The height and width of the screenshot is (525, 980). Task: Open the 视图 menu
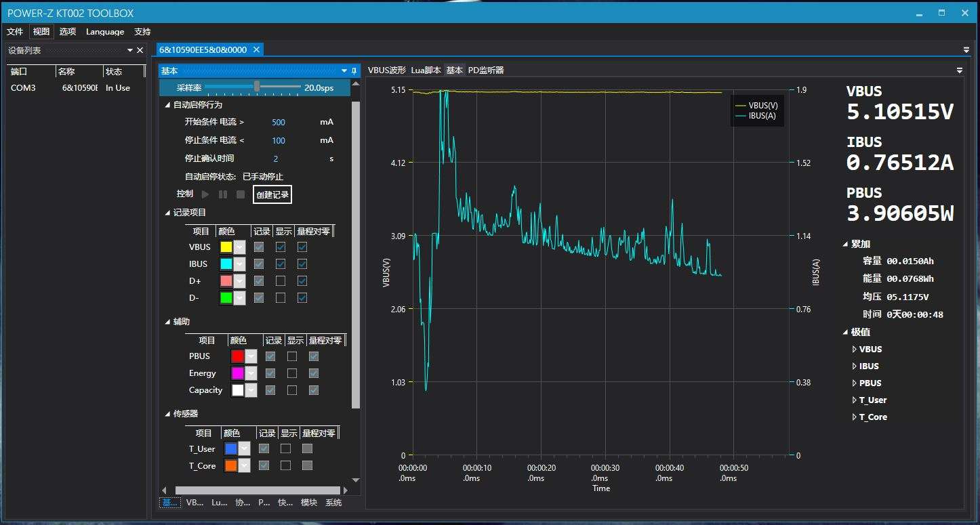41,32
